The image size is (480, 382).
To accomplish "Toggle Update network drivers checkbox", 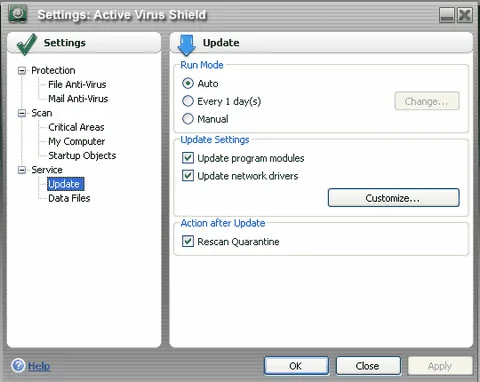I will click(188, 175).
